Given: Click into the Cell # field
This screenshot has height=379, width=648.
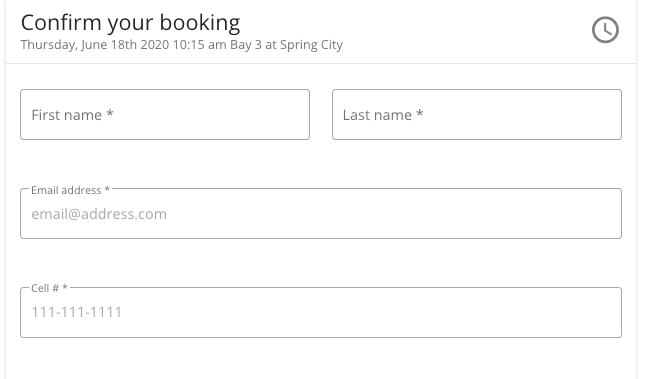Looking at the screenshot, I should pyautogui.click(x=321, y=312).
